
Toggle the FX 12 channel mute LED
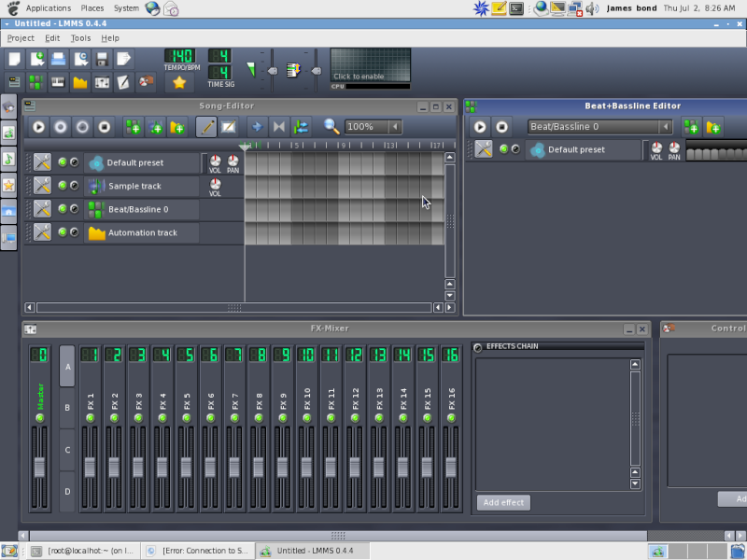pos(355,418)
